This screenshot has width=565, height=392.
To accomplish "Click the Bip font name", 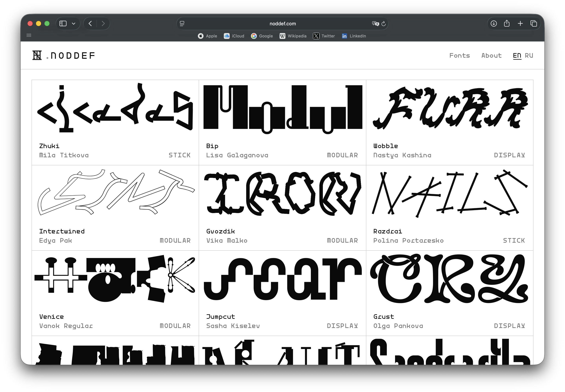I will coord(212,146).
